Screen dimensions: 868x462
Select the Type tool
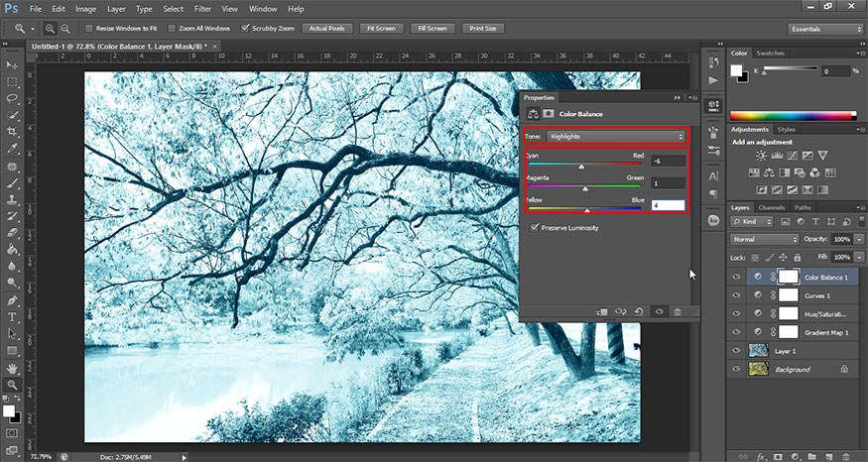click(x=12, y=317)
